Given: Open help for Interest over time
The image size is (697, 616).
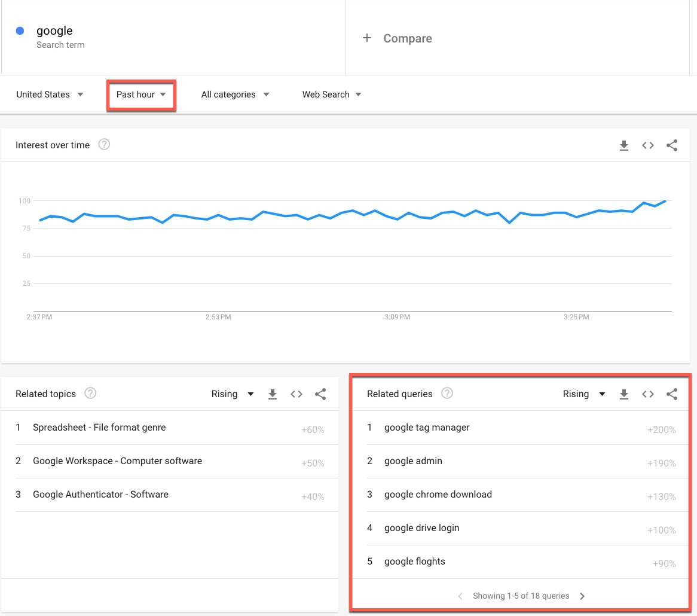Looking at the screenshot, I should click(x=104, y=145).
